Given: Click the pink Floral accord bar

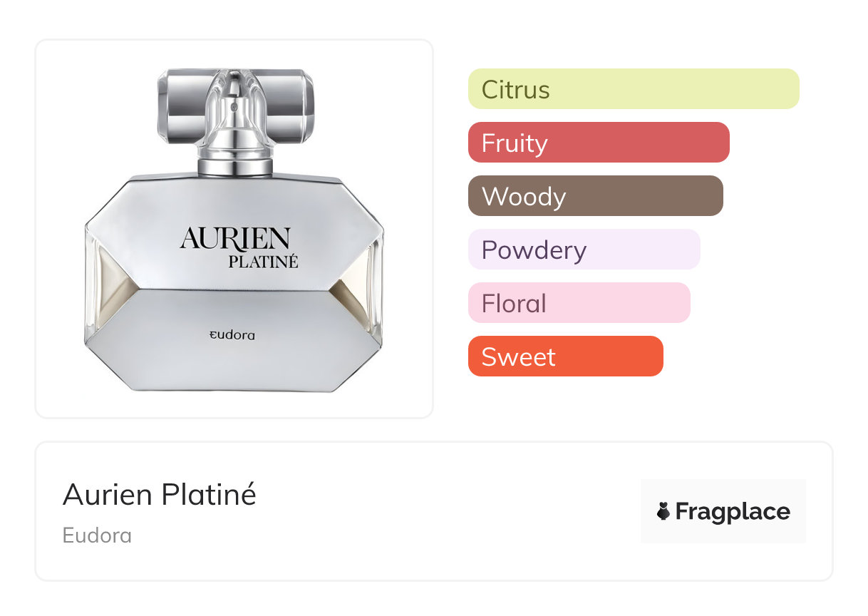Looking at the screenshot, I should pyautogui.click(x=579, y=303).
